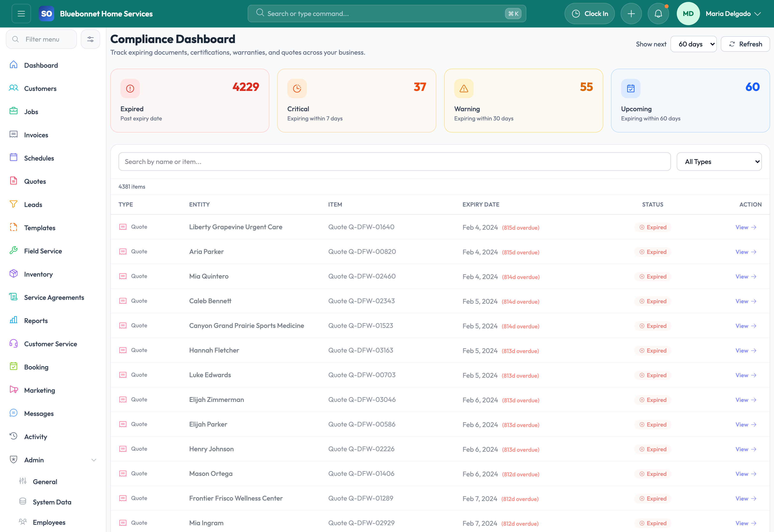
Task: Click the Dashboard home icon
Action: tap(13, 65)
